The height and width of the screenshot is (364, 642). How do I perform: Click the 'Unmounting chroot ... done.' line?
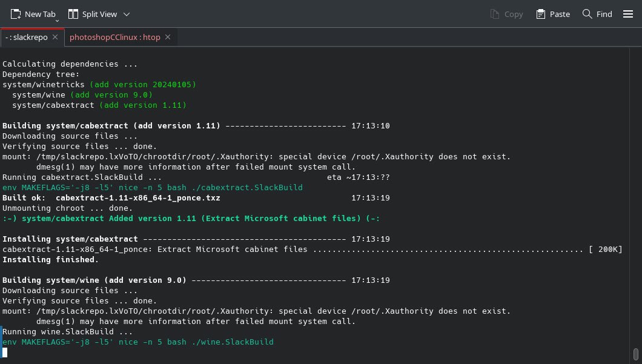(x=68, y=208)
